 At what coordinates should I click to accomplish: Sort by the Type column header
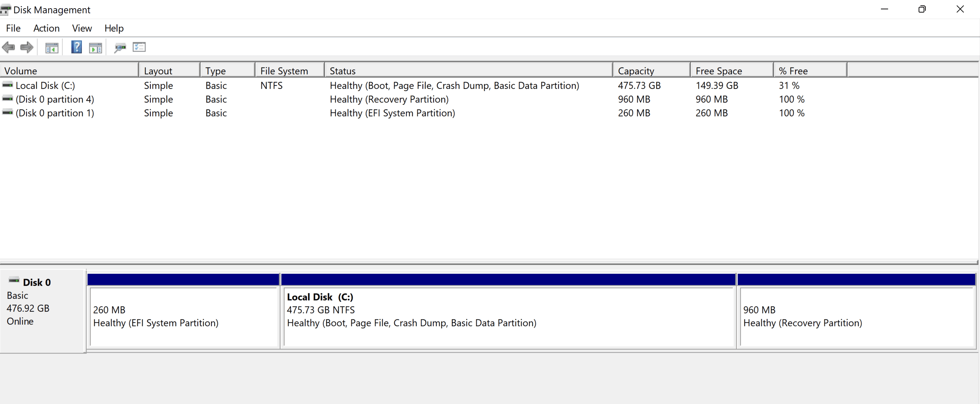pyautogui.click(x=228, y=70)
